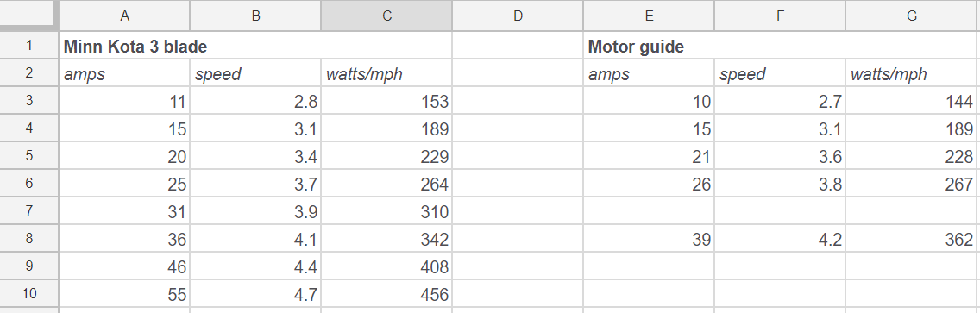
Task: Select Motor guide amps value 39
Action: 649,240
